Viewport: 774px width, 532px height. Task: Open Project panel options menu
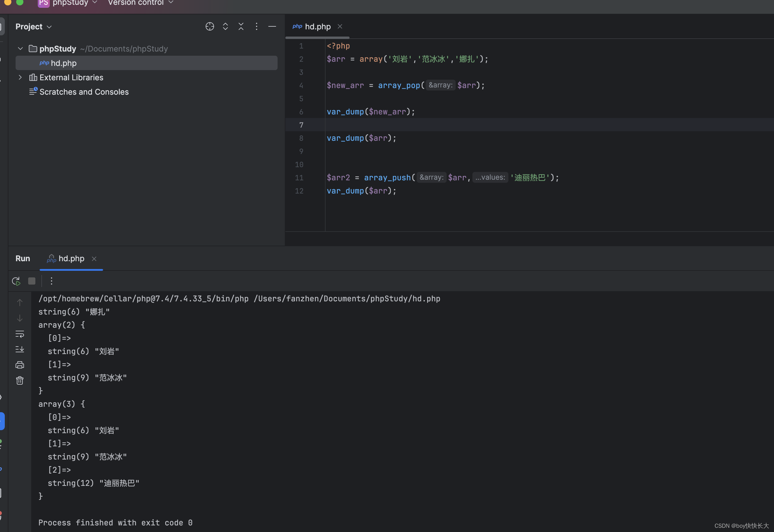[x=256, y=26]
